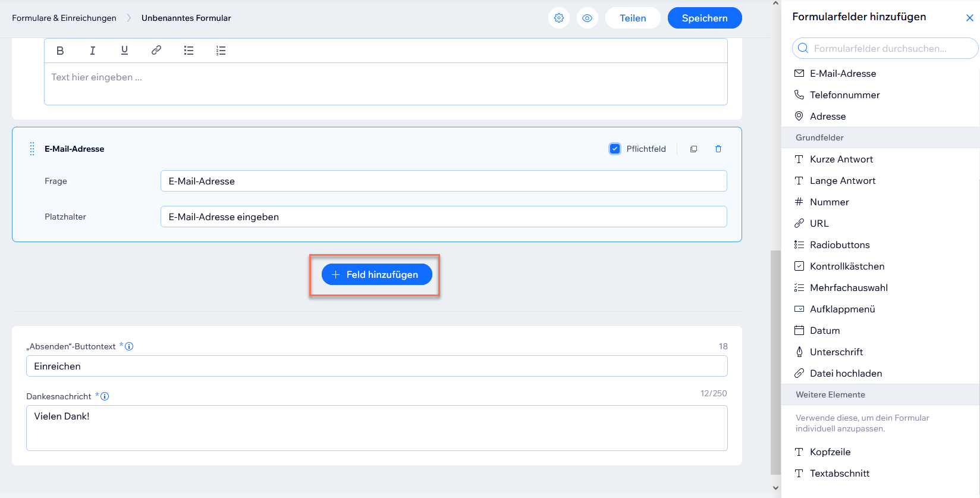
Task: Edit the Platzhalter input field
Action: tap(444, 217)
